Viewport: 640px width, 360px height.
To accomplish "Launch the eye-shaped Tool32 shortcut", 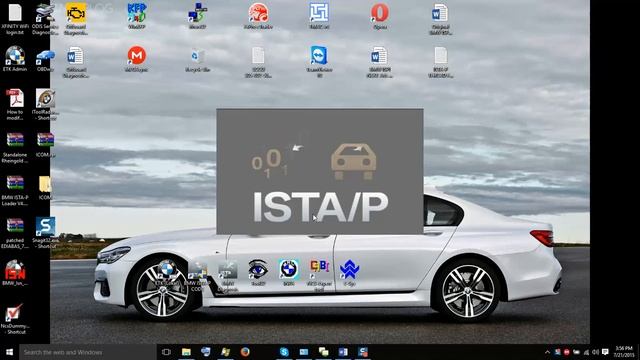I will 258,272.
